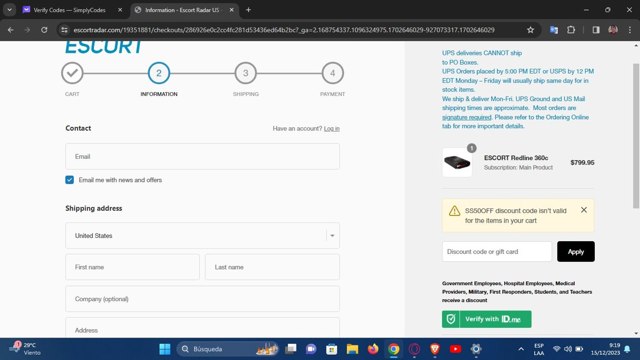Launch Firefox from taskbar

pyautogui.click(x=373, y=349)
